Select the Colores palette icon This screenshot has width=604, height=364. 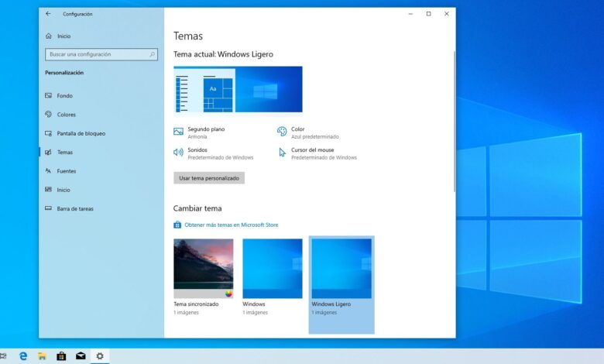(48, 114)
